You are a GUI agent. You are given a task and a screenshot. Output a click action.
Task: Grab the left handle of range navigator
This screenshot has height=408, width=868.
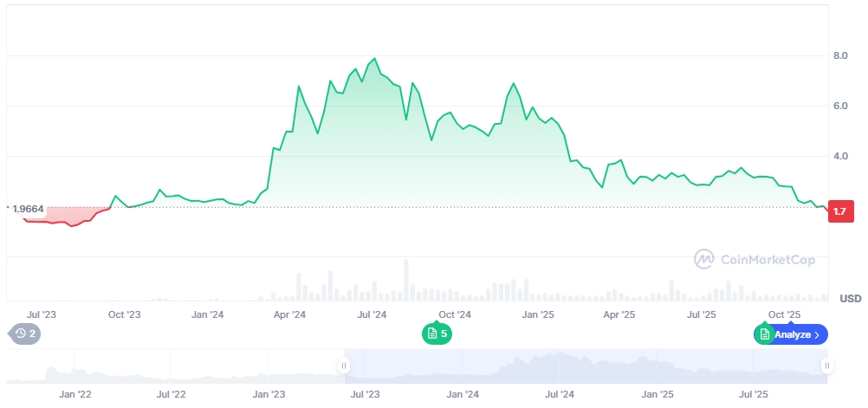click(x=344, y=366)
